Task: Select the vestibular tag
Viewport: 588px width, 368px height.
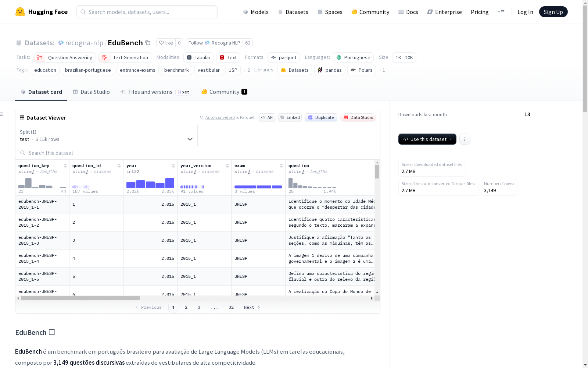Action: click(208, 70)
